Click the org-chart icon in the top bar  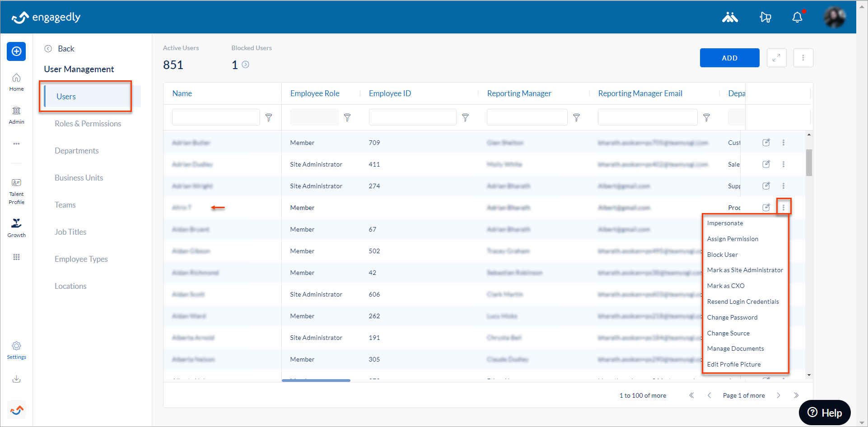click(730, 17)
